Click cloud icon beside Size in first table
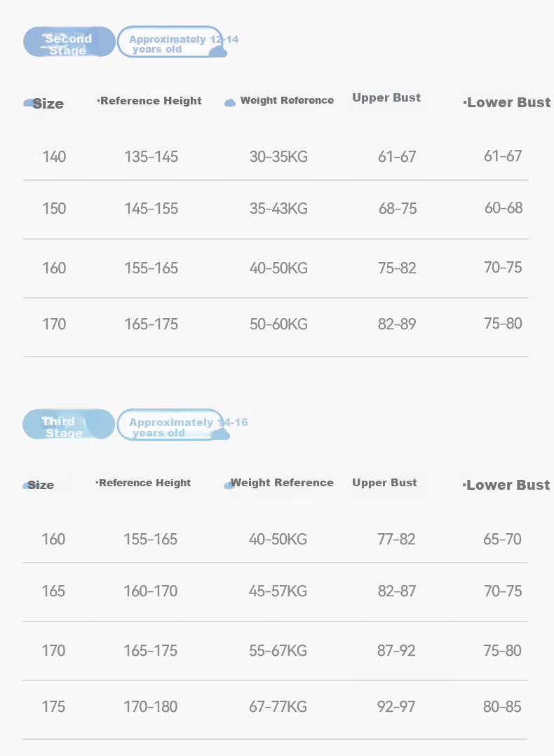The height and width of the screenshot is (756, 554). click(x=28, y=103)
